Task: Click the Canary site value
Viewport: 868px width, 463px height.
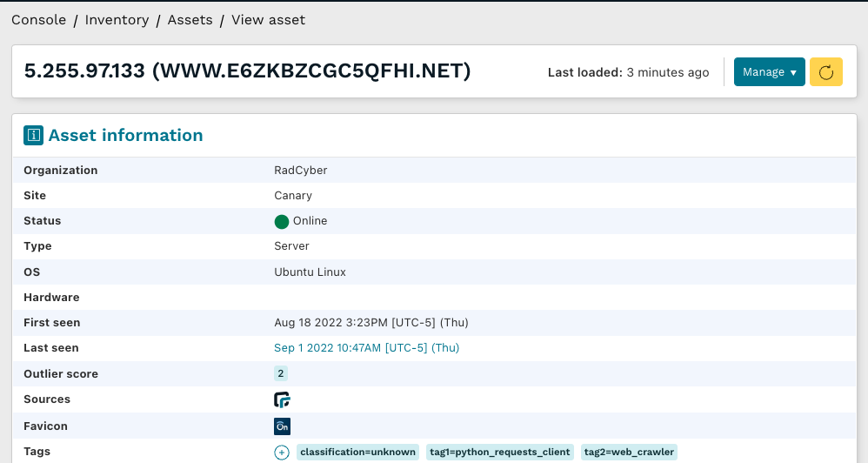Action: (293, 196)
